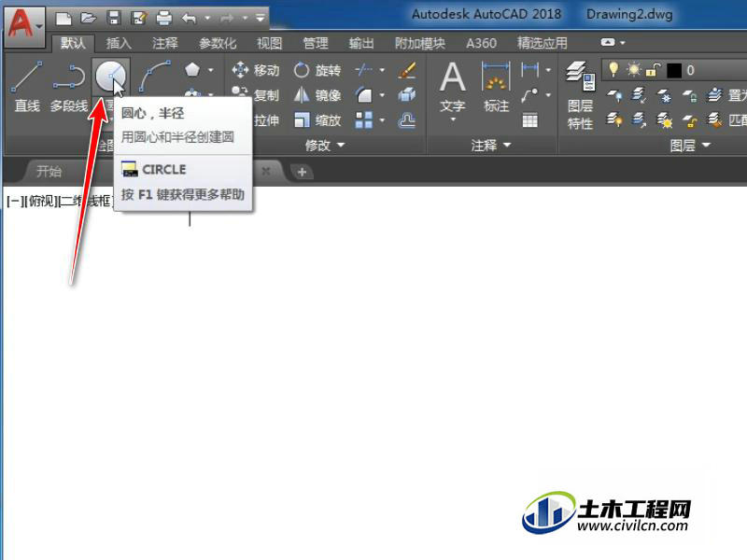Click Save As in Quick Access toolbar

(x=138, y=19)
